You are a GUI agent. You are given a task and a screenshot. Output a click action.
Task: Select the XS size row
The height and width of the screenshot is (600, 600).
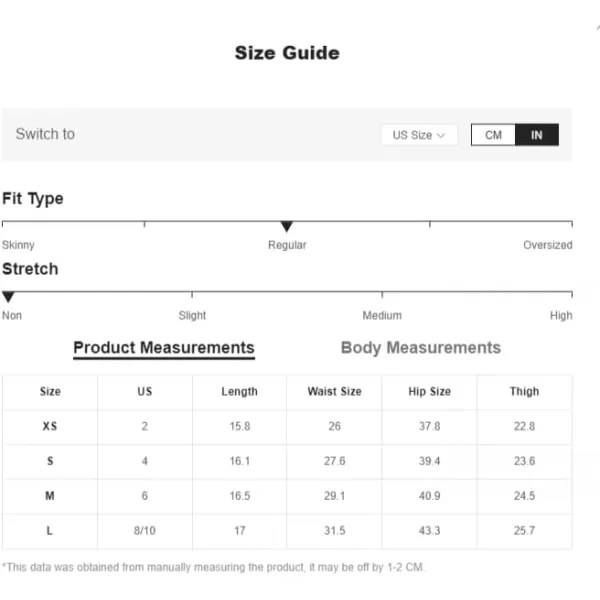tap(287, 426)
